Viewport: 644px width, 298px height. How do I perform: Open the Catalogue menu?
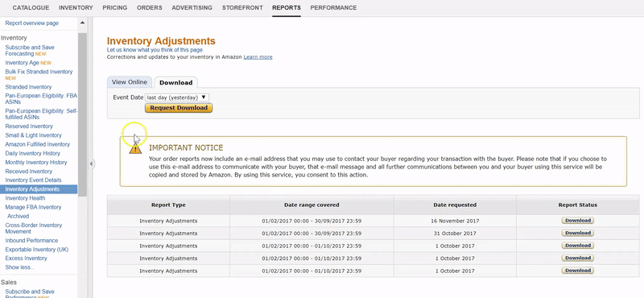31,7
